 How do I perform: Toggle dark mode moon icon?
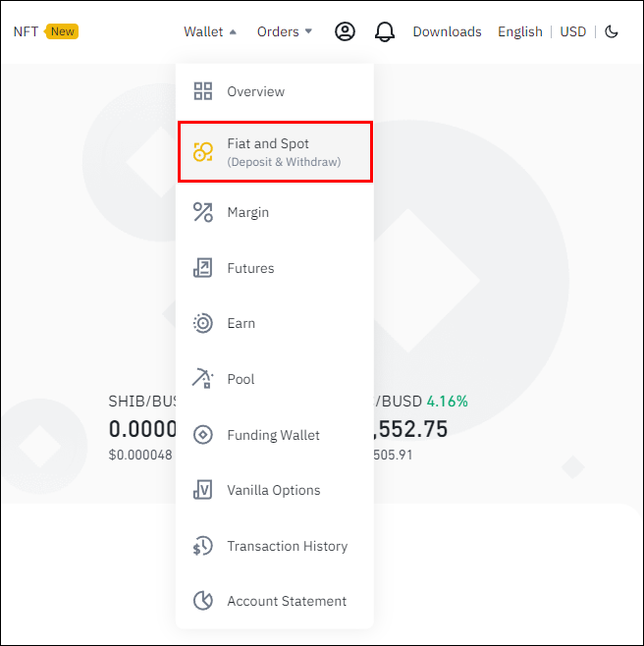612,31
